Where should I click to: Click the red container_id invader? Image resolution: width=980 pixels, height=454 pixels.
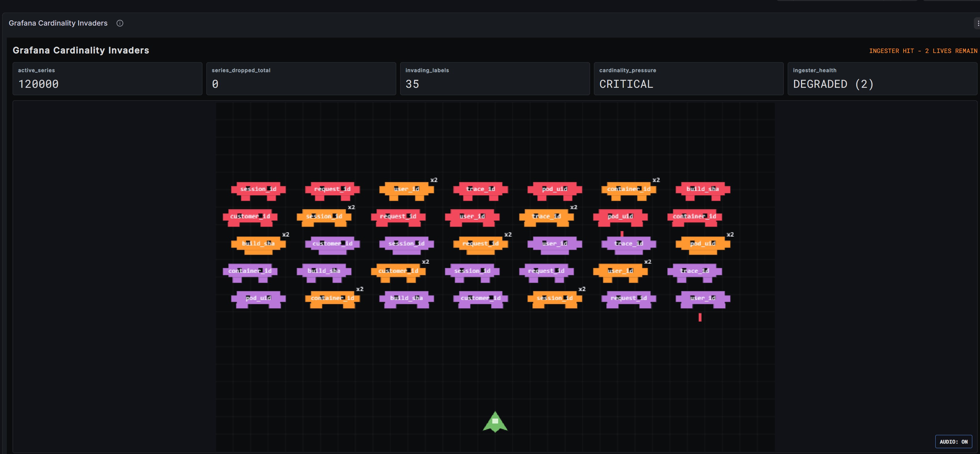pos(694,218)
